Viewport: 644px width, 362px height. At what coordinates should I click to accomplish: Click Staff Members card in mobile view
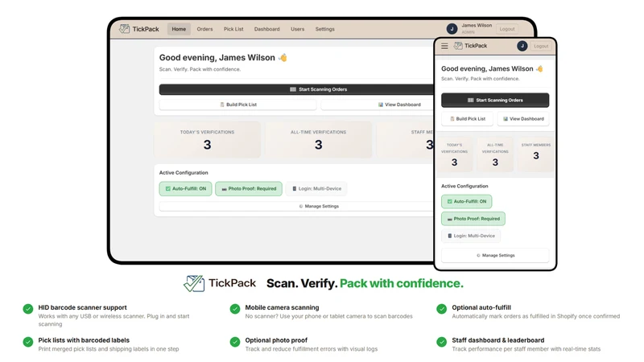tap(535, 154)
